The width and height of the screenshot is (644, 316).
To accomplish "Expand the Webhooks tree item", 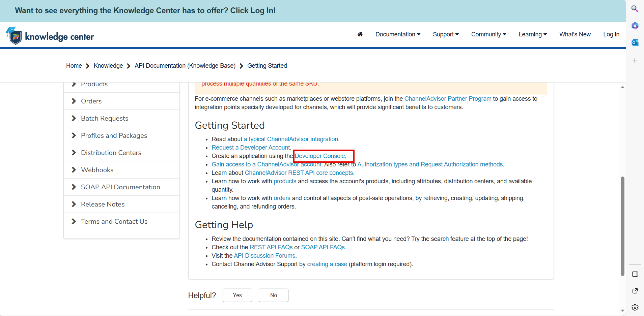I will tap(121, 170).
